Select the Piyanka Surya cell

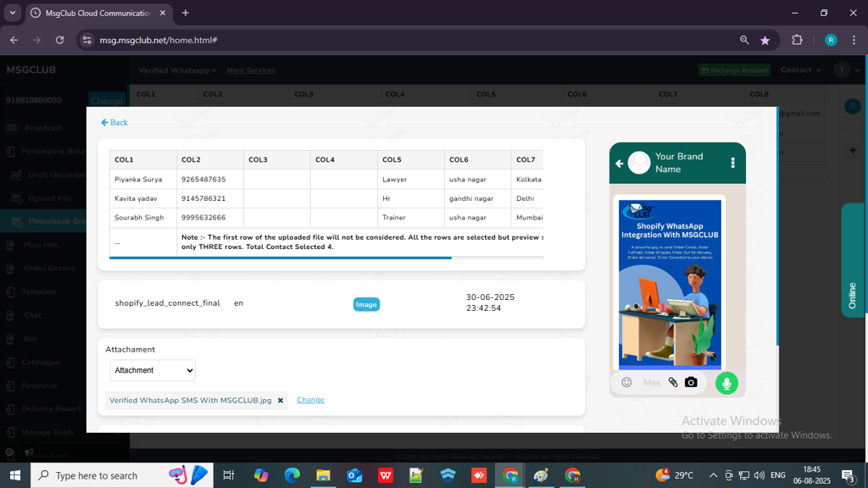[x=142, y=180]
